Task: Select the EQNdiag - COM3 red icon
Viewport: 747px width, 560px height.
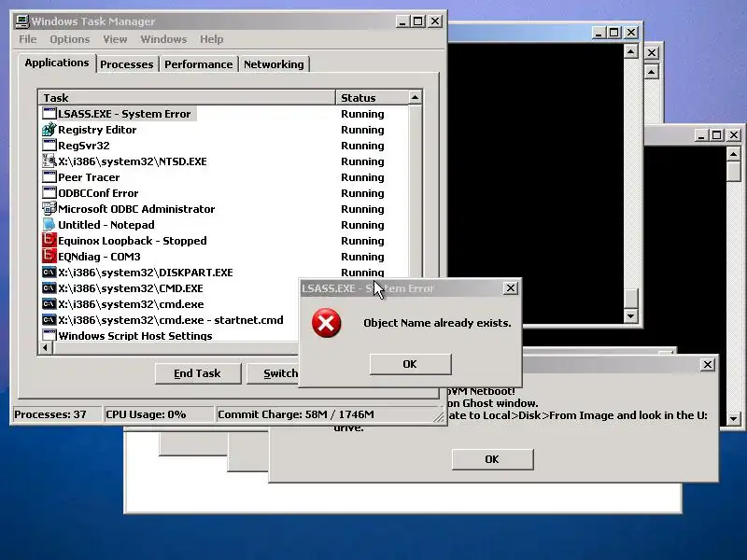Action: [49, 256]
